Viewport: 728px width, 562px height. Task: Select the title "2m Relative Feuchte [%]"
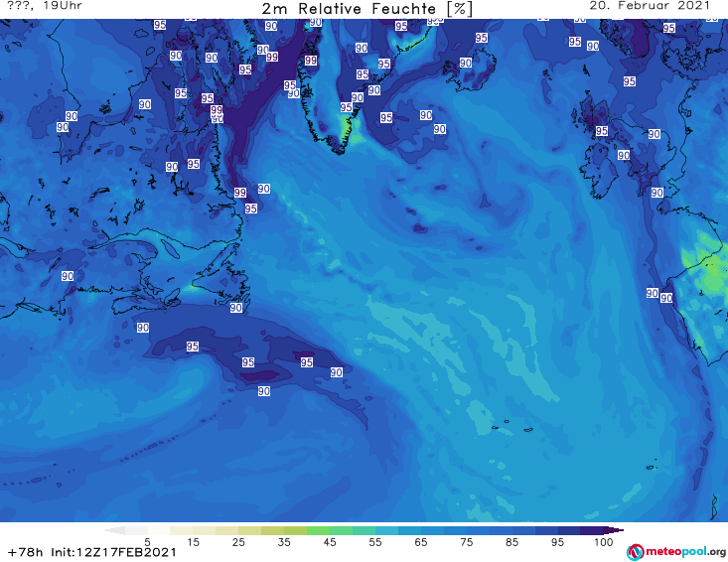(x=367, y=9)
